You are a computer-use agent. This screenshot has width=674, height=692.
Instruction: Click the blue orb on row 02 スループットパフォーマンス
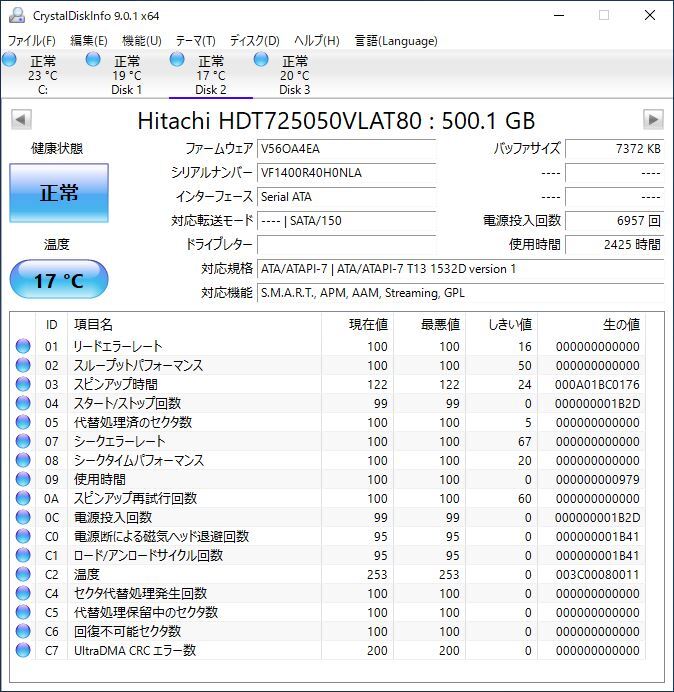(x=23, y=365)
